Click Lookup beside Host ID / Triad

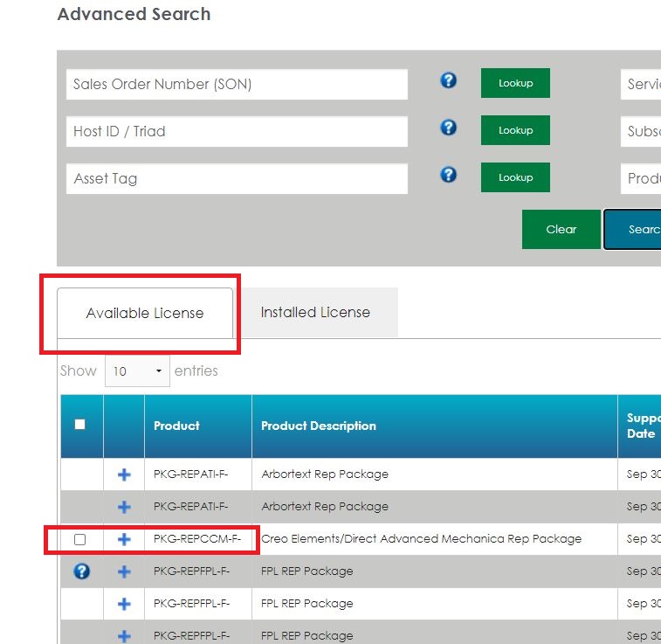coord(515,130)
